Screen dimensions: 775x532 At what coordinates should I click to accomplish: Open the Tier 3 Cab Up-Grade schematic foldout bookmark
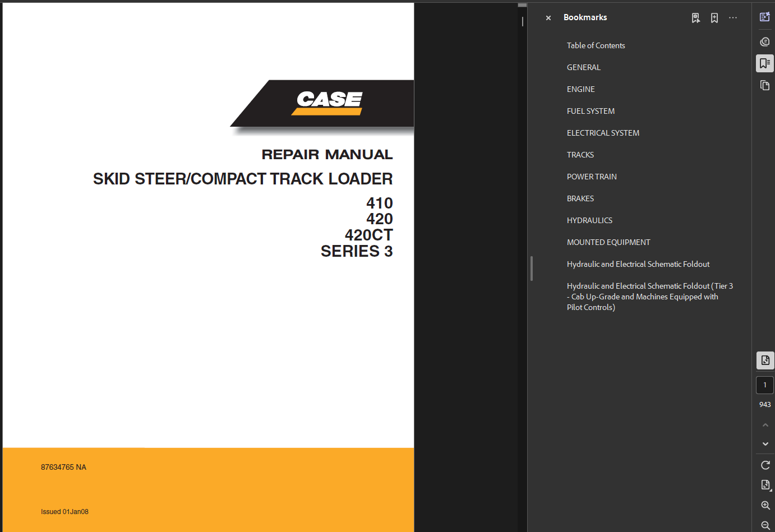(x=650, y=297)
